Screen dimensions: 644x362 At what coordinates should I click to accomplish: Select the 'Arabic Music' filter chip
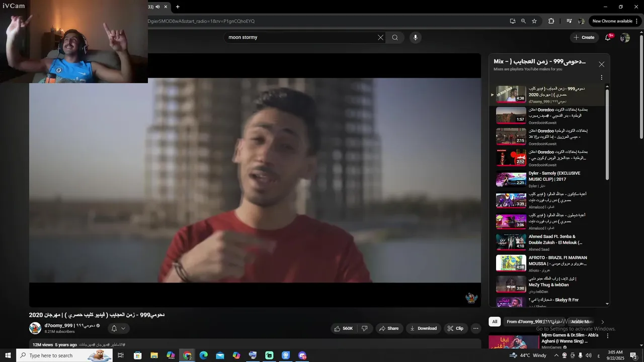click(582, 322)
